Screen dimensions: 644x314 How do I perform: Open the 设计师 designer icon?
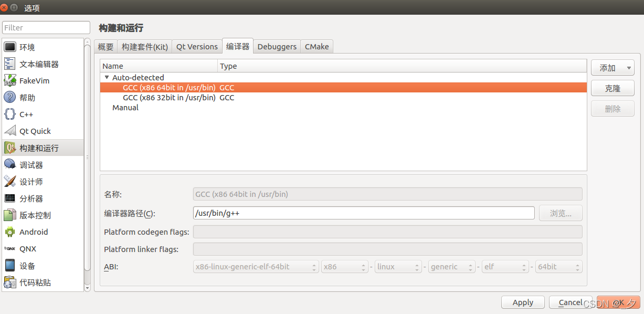click(10, 182)
